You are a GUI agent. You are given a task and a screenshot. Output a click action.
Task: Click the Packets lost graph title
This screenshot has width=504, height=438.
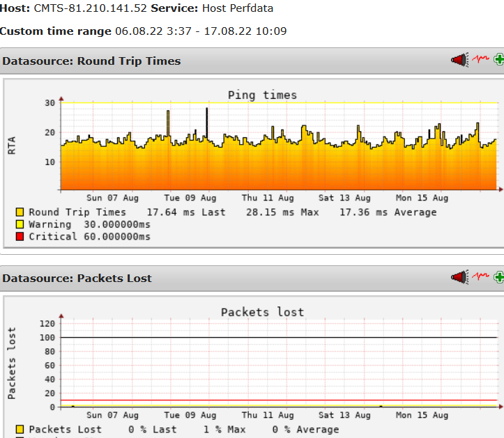262,312
